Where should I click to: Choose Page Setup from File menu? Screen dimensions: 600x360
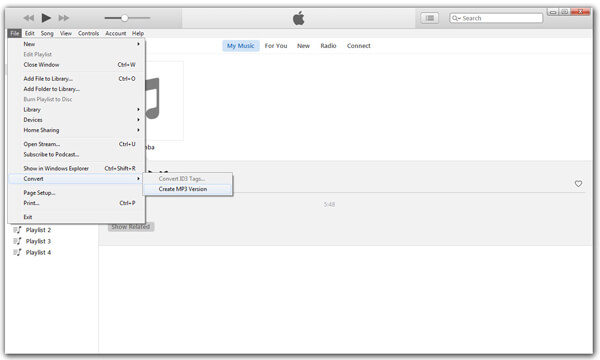(77, 192)
